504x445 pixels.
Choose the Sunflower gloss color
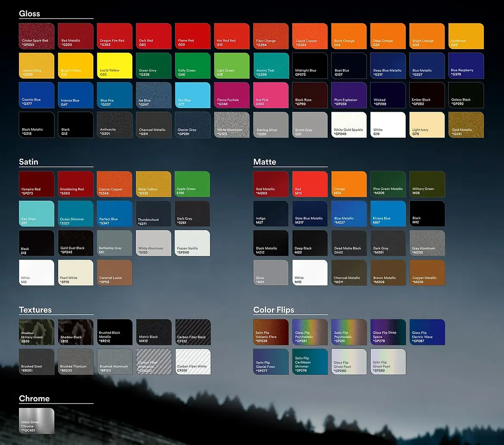point(466,36)
